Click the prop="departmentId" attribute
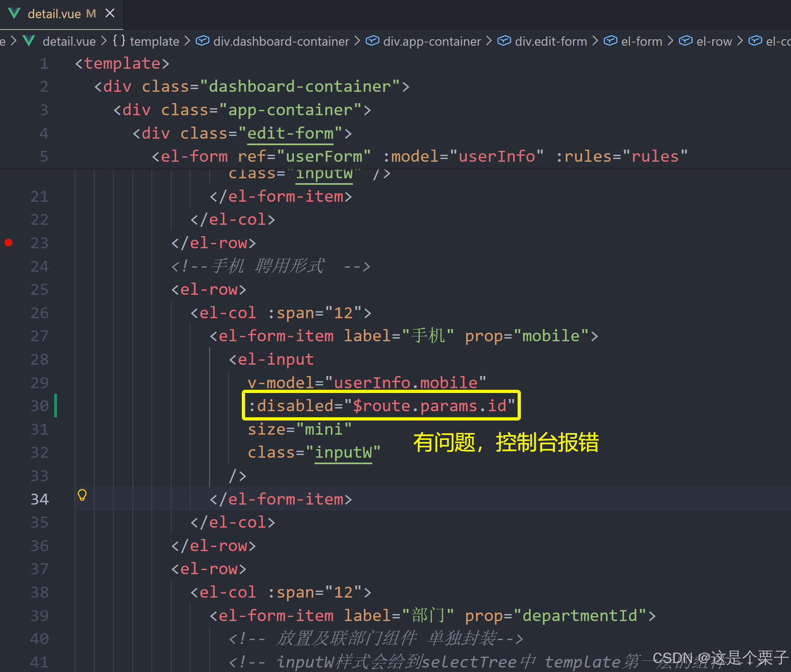The image size is (791, 672). (556, 616)
